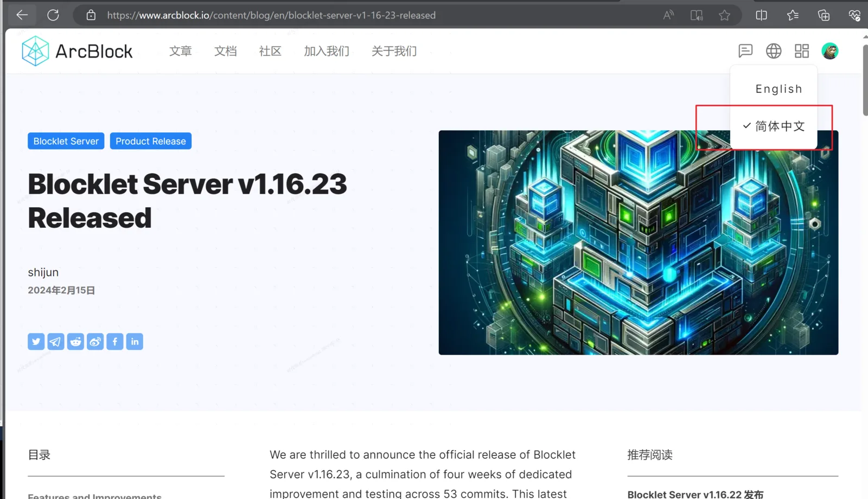Click the ArcBlock logo
This screenshot has width=868, height=499.
tap(77, 51)
